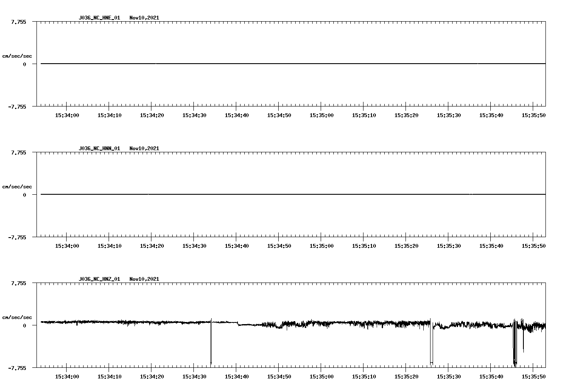Click the cm/sec/sec unit label of the HNZ plot
Viewport: 576px width, 392px height.
17,317
